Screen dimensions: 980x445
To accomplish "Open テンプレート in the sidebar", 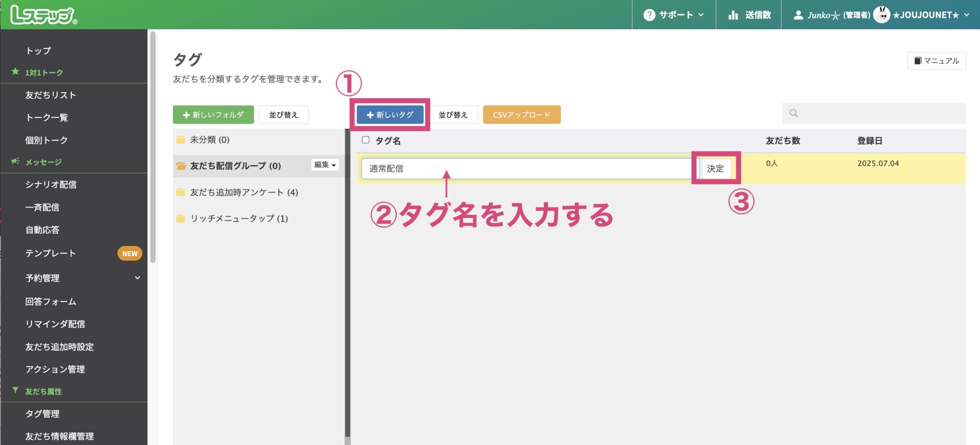I will click(51, 253).
